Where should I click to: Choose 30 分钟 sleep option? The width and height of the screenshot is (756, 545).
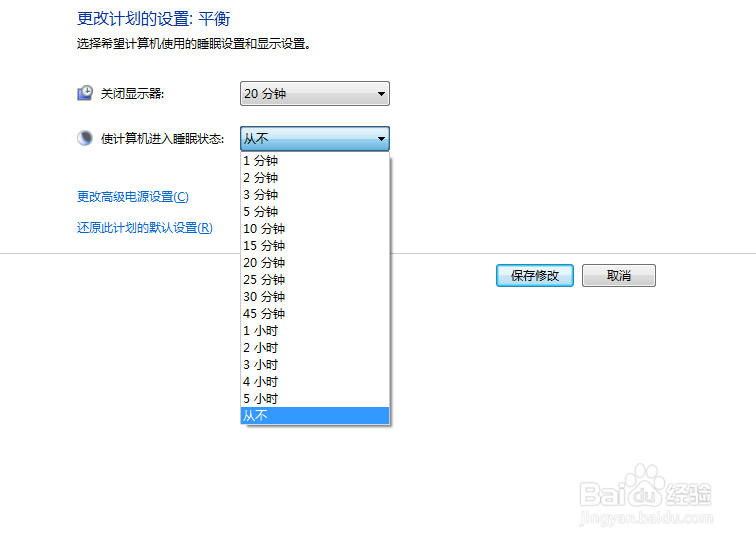315,297
